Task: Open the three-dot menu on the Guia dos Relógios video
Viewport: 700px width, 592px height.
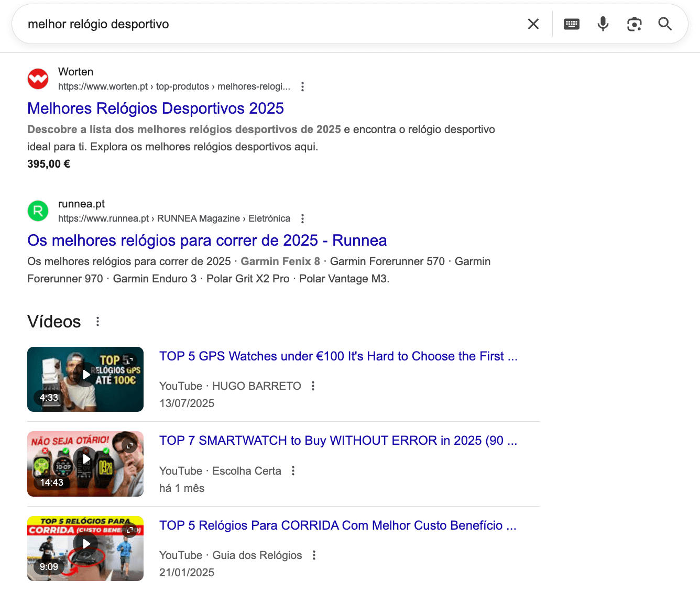Action: pos(314,555)
